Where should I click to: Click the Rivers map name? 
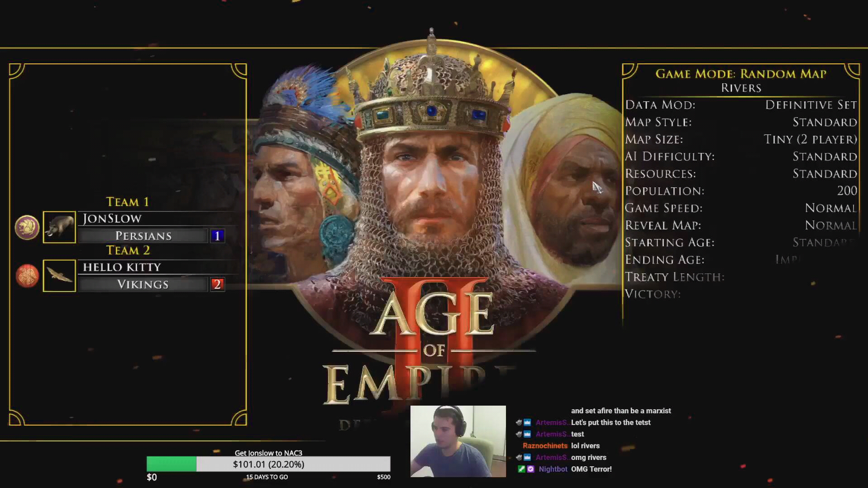(x=741, y=88)
